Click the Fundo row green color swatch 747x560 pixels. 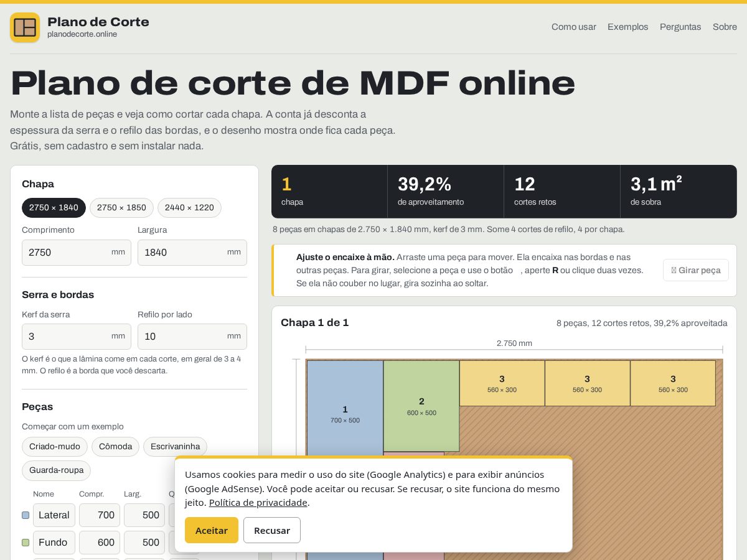pos(26,543)
